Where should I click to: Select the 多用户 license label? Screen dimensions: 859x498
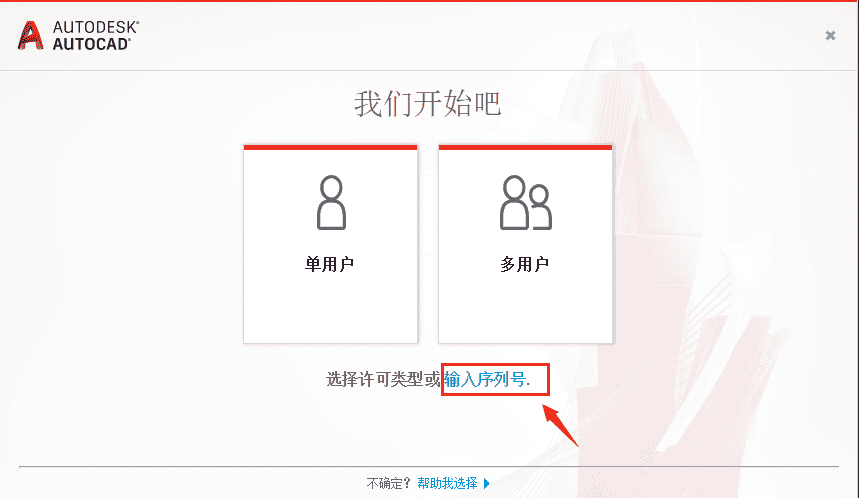[x=524, y=264]
